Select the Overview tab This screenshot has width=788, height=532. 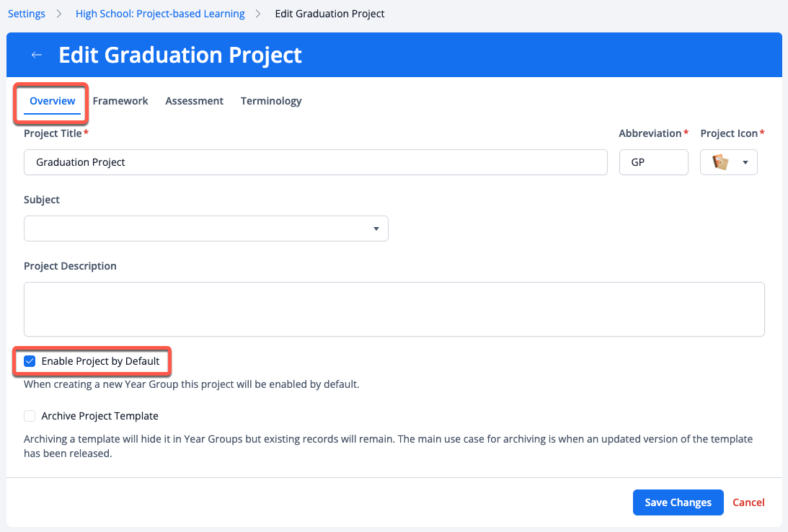coord(52,101)
